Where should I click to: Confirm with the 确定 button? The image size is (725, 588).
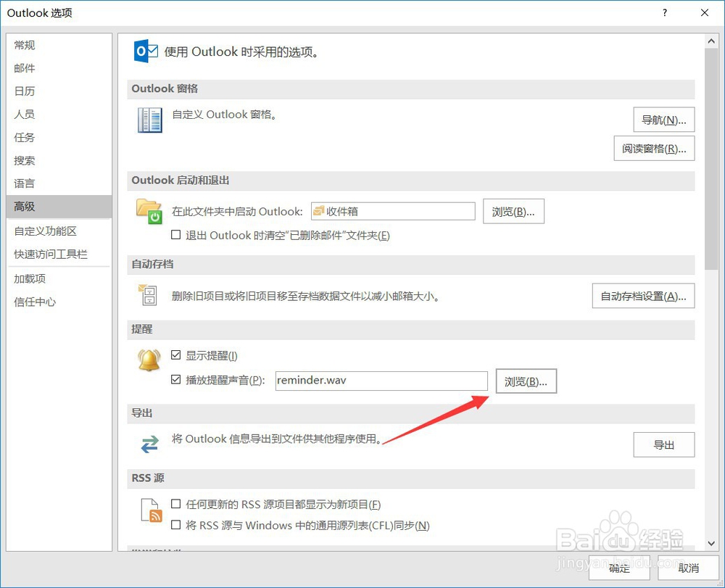pos(620,568)
